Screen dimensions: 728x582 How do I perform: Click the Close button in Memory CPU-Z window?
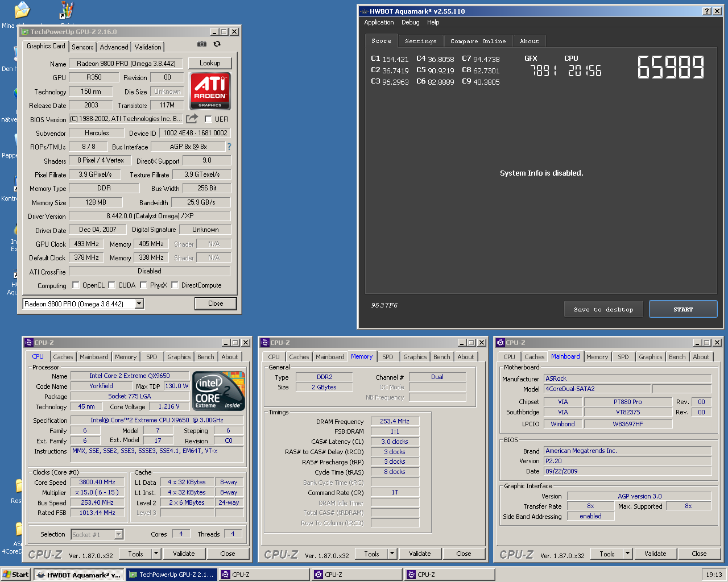click(464, 554)
